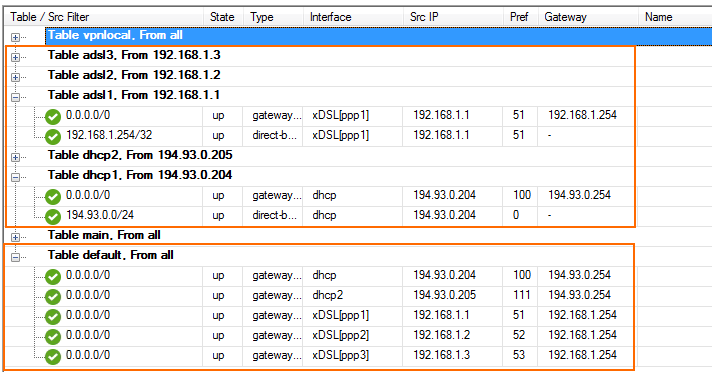Click Pref cell with value 111
The height and width of the screenshot is (372, 712).
click(522, 295)
